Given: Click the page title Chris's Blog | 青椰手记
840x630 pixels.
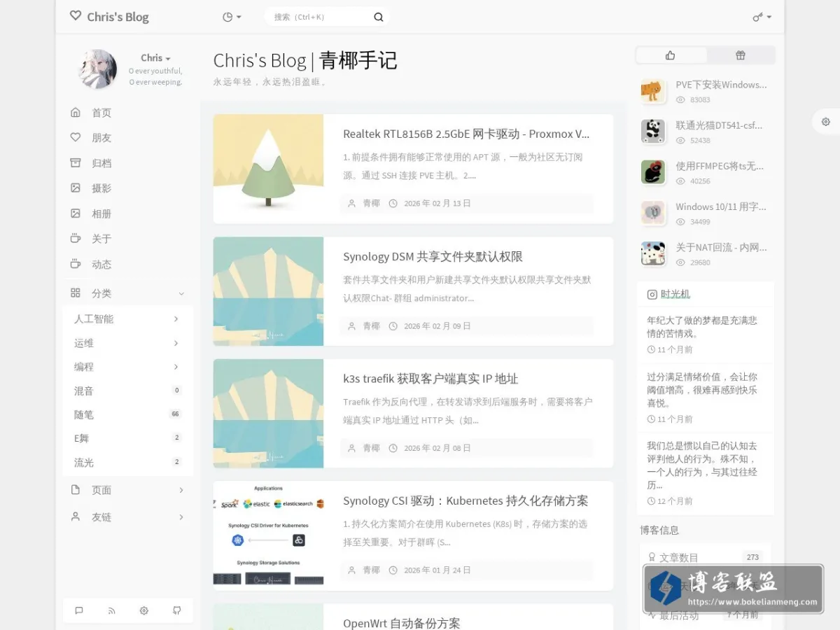Looking at the screenshot, I should pos(305,60).
